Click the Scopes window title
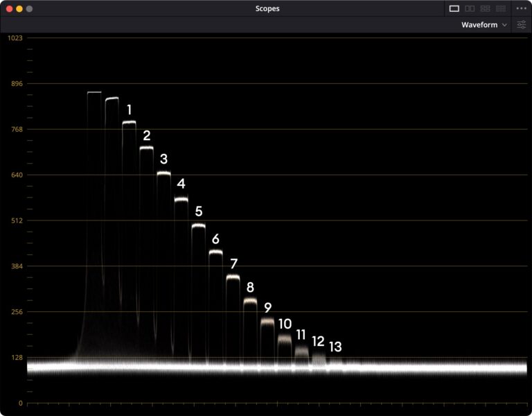The image size is (532, 416). point(267,8)
